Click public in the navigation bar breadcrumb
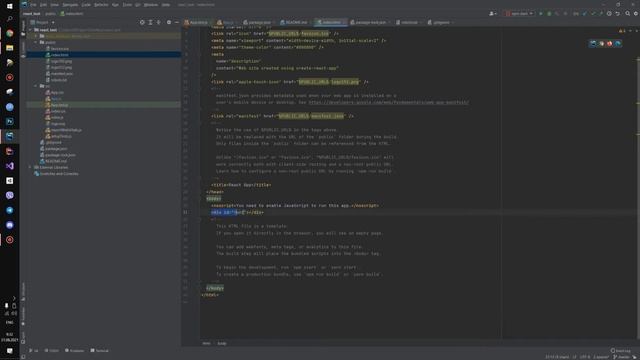 (50, 13)
